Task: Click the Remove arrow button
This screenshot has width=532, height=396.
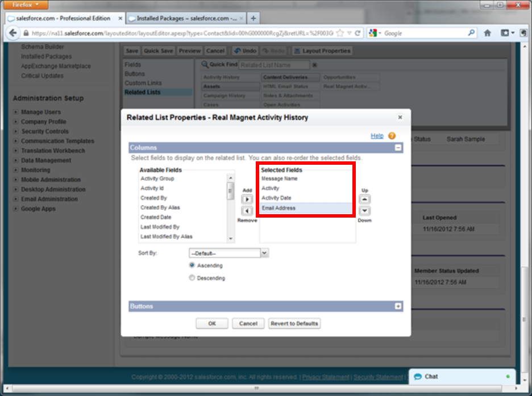Action: [247, 211]
